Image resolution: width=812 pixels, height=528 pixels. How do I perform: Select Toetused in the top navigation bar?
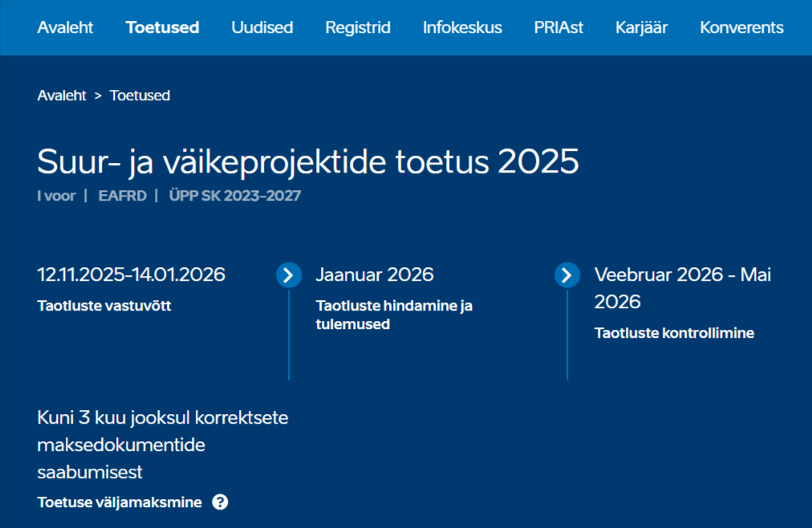[162, 27]
